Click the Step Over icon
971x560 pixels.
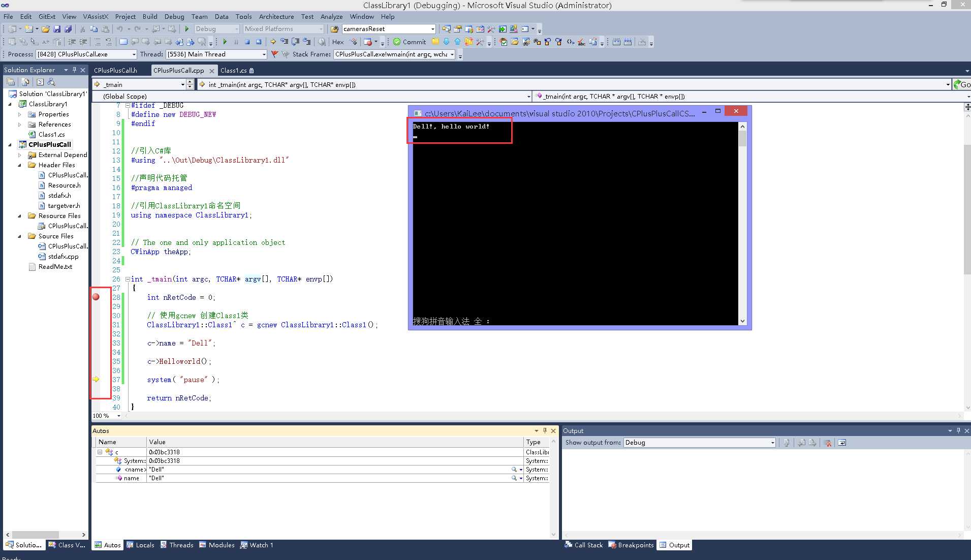295,42
